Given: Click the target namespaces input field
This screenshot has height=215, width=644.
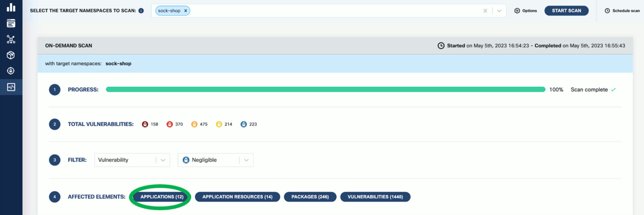Looking at the screenshot, I should tap(329, 11).
